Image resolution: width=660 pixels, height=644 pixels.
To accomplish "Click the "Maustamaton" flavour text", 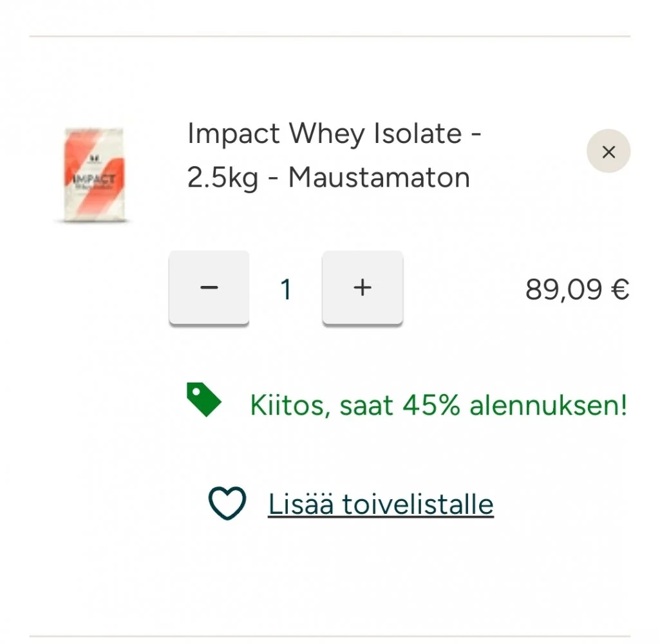I will point(379,178).
